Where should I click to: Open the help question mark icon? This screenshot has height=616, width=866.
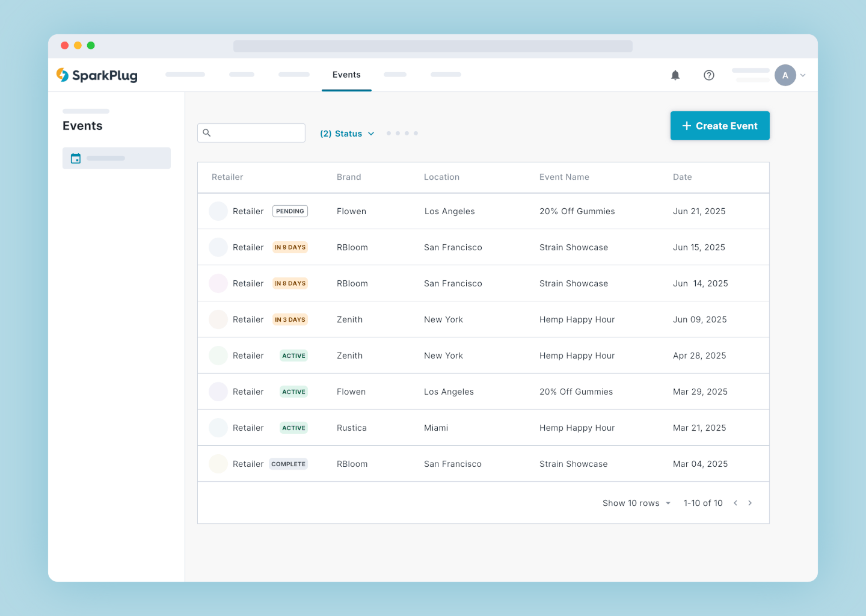(709, 75)
